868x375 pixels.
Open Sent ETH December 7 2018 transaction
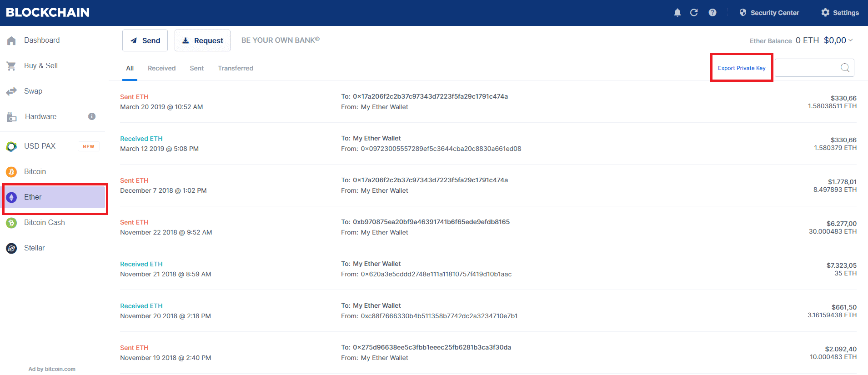[x=488, y=185]
